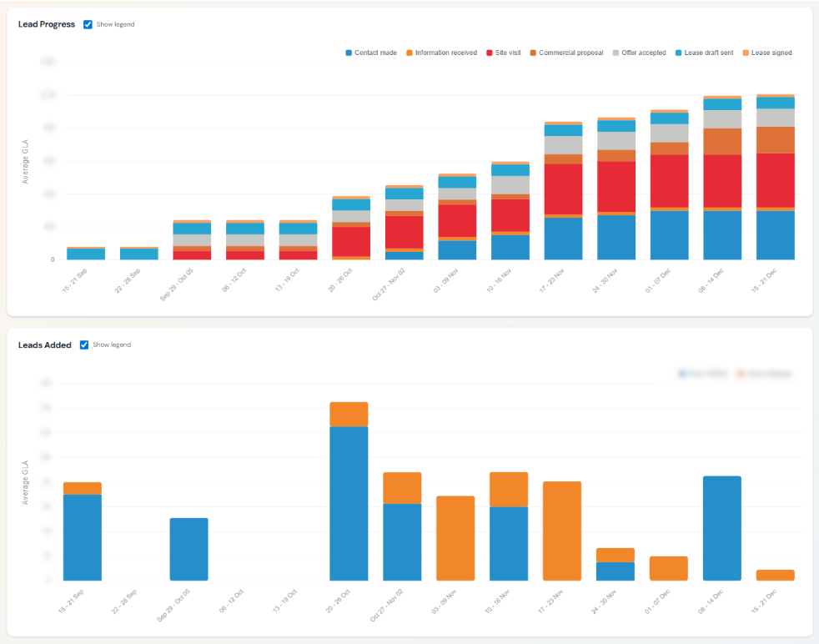Select the red Site visit legend marker

tap(490, 52)
